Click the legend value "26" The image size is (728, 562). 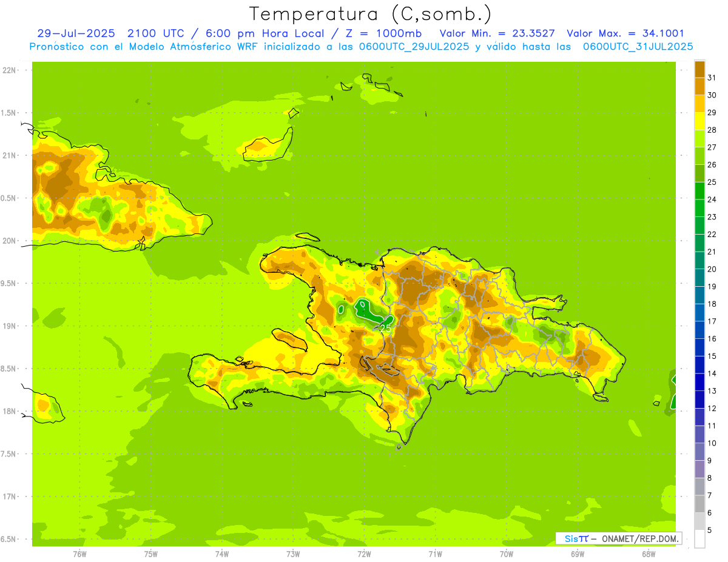tap(712, 165)
